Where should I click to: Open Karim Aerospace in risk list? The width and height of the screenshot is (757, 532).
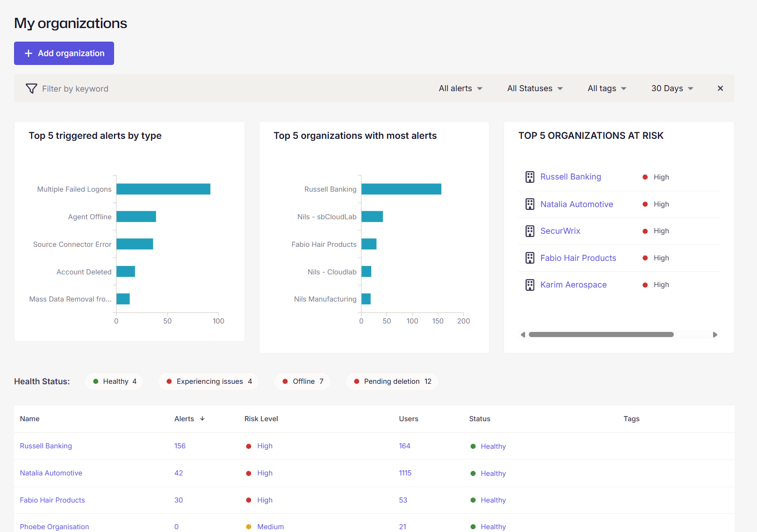click(x=573, y=285)
